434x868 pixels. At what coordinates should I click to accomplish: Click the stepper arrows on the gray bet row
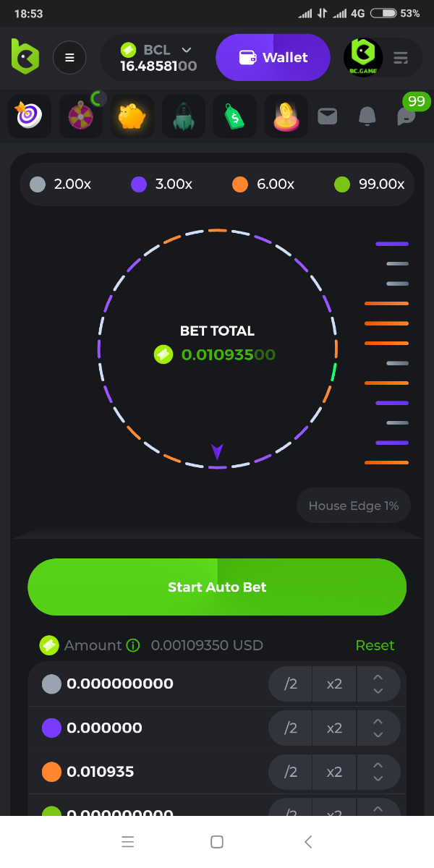[x=378, y=684]
